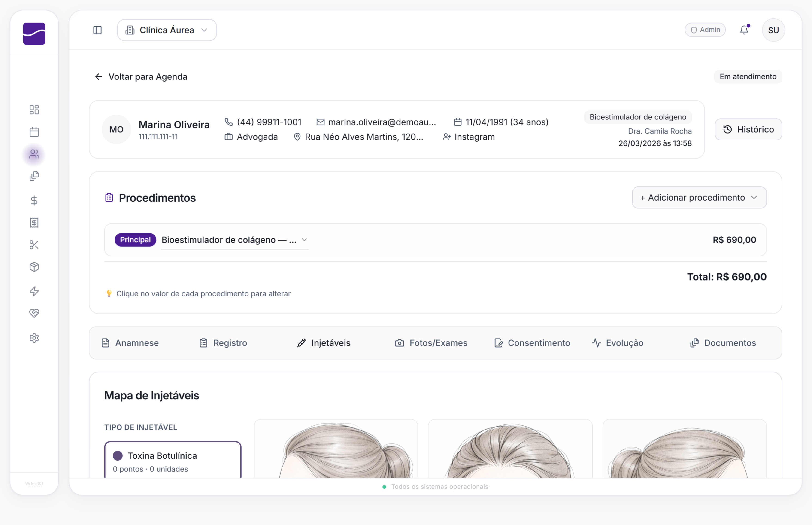Click the Em atendimento status badge
This screenshot has width=812, height=525.
pyautogui.click(x=748, y=77)
